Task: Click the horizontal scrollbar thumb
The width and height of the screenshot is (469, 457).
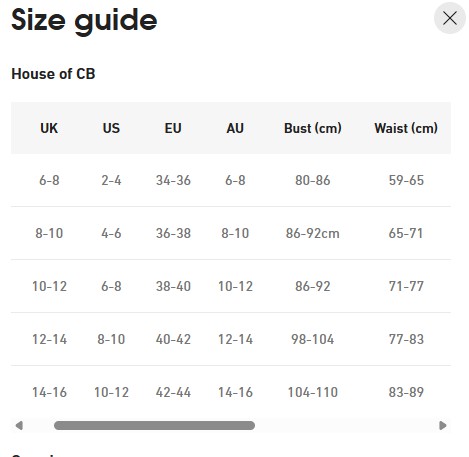Action: click(154, 425)
